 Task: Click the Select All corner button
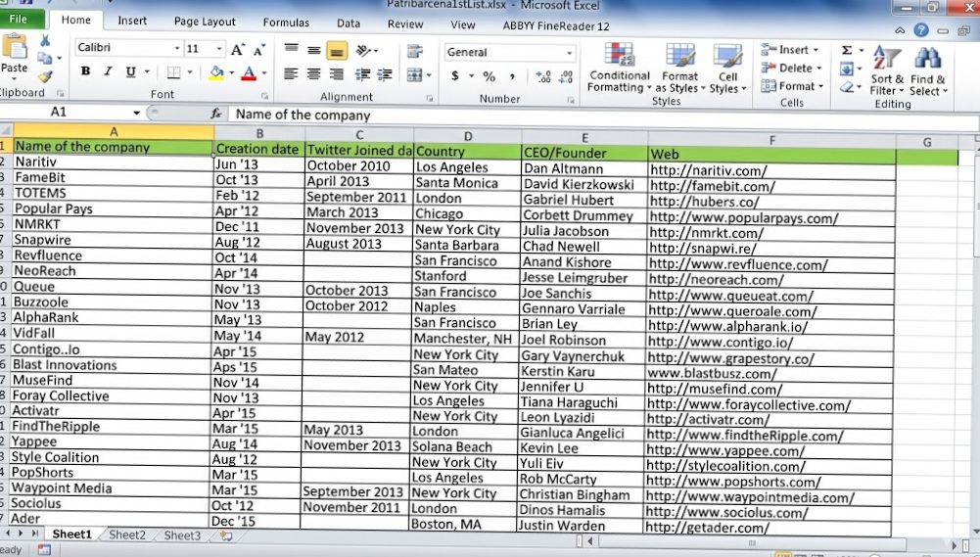(x=6, y=130)
